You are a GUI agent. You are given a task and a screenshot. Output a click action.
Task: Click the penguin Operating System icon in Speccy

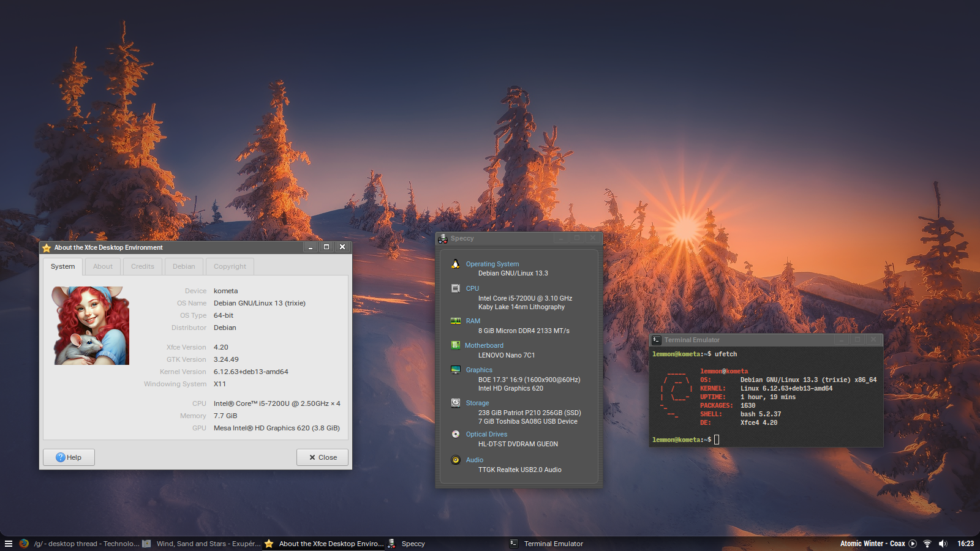[456, 264]
